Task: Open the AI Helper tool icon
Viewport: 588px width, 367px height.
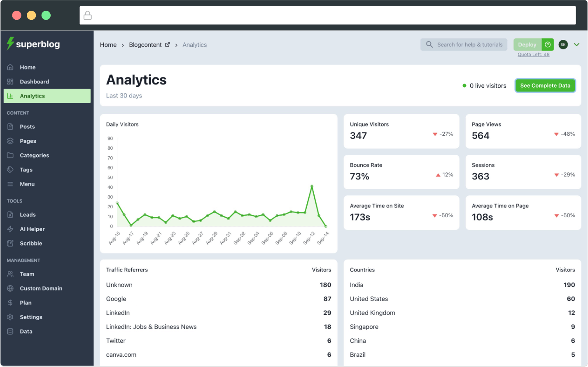Action: [x=11, y=229]
